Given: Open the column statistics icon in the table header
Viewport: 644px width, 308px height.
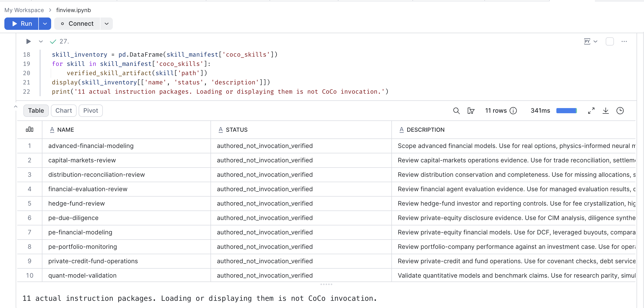Looking at the screenshot, I should [x=30, y=129].
